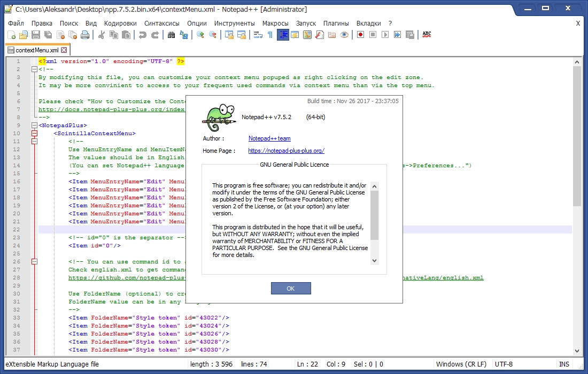Open the ? help menu
This screenshot has width=588, height=374.
click(x=390, y=23)
